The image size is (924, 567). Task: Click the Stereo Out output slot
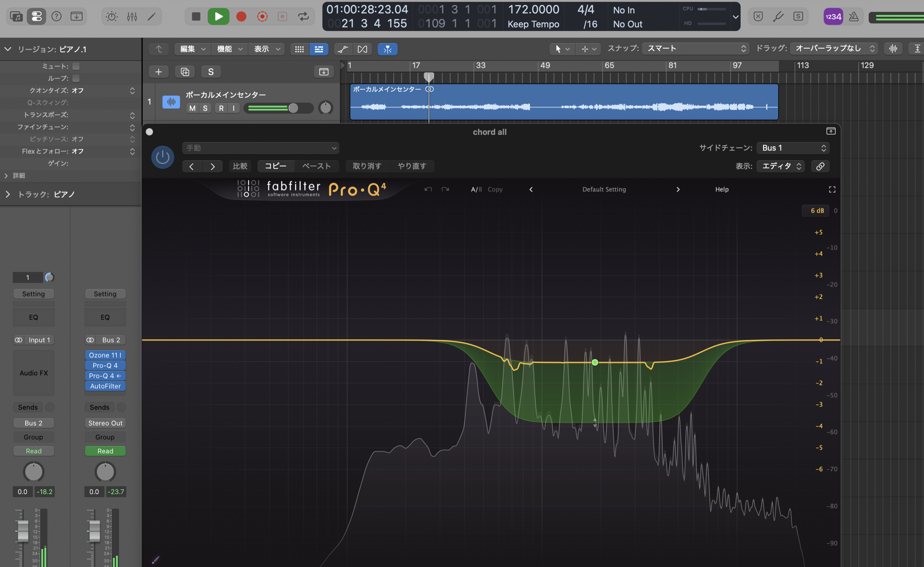tap(105, 423)
